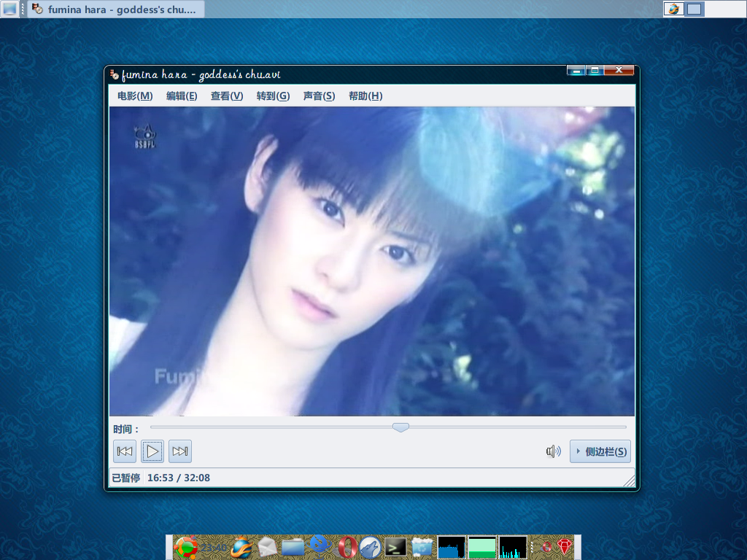Click the volume speaker icon
This screenshot has width=747, height=560.
[553, 451]
